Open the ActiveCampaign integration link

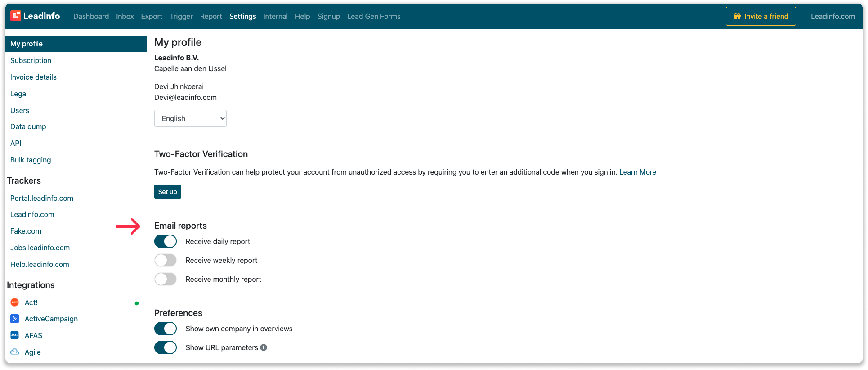(51, 319)
